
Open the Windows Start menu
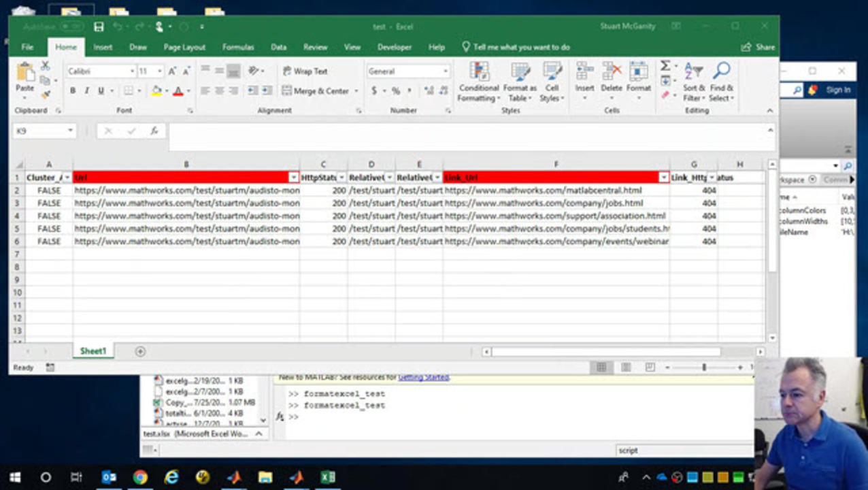(x=15, y=477)
